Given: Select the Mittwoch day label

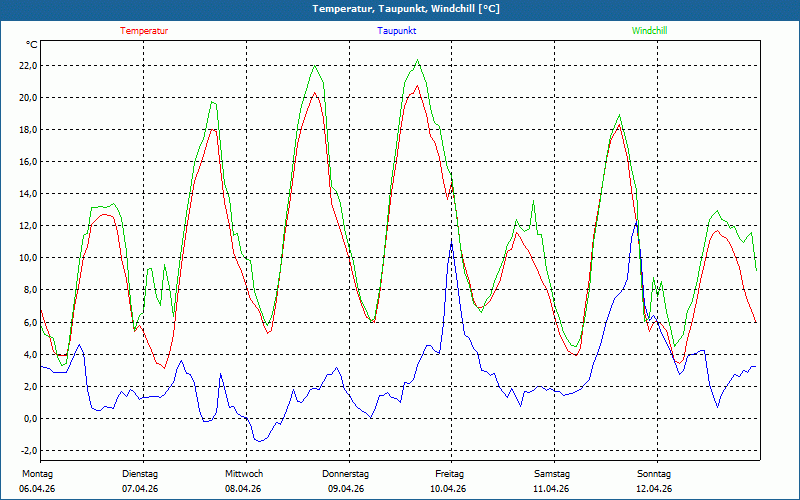Looking at the screenshot, I should pos(244,474).
